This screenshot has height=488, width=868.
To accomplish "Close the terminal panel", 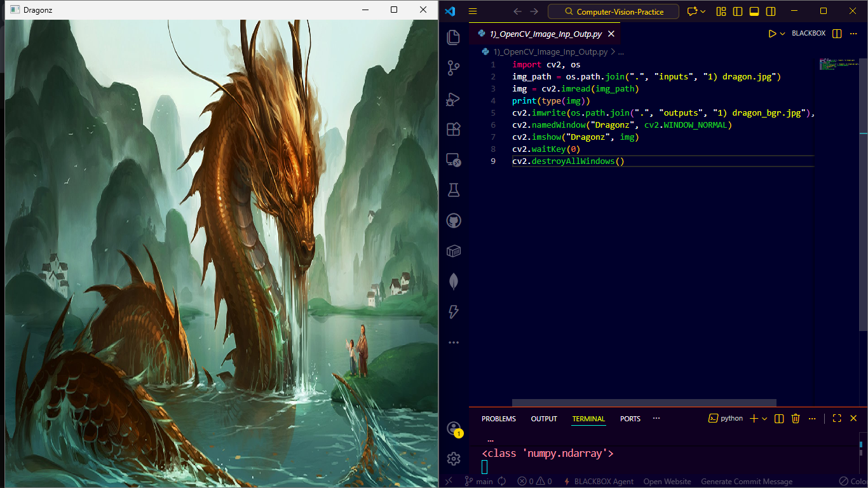I will point(853,418).
